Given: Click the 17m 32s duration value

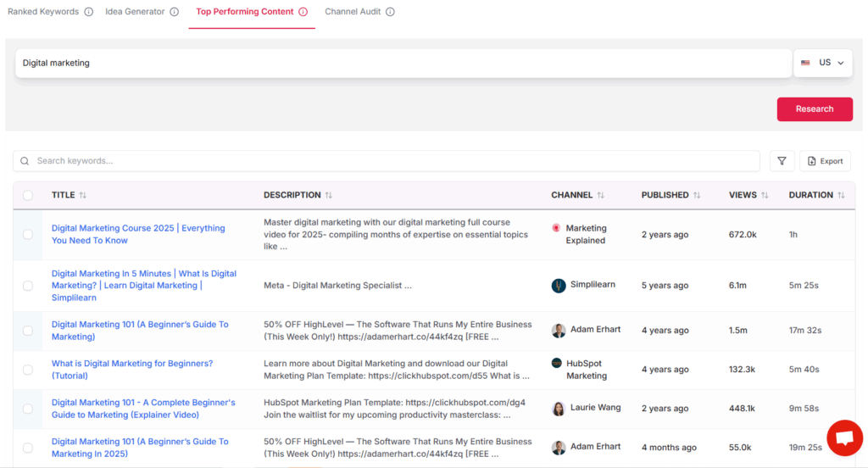Looking at the screenshot, I should click(805, 331).
